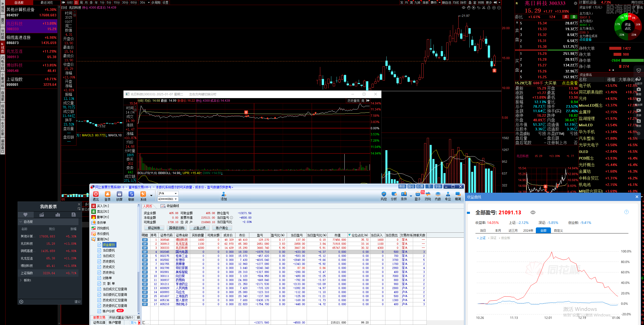The height and width of the screenshot is (325, 644).
Task: Select the 周 weekly period tab
Action: tap(81, 3)
